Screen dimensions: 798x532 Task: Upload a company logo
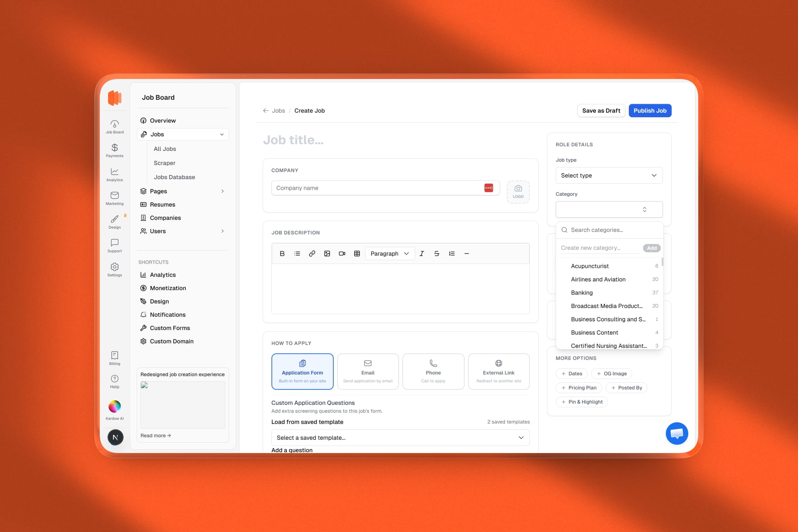[x=518, y=192]
